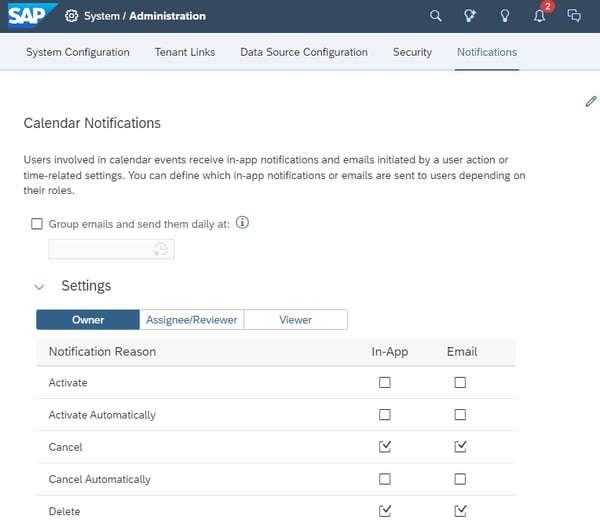Click the Settings section title

86,286
